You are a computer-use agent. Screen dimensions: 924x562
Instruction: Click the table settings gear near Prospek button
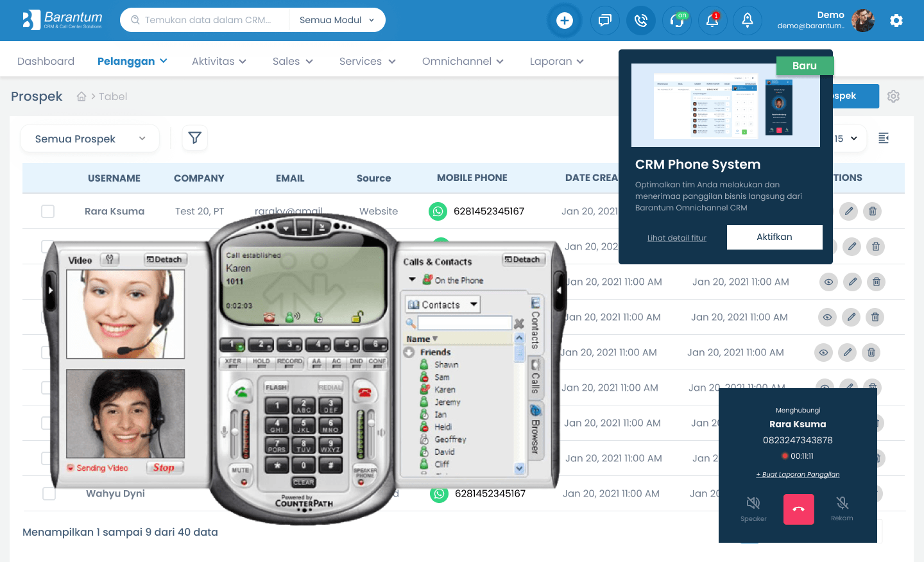[x=893, y=96]
